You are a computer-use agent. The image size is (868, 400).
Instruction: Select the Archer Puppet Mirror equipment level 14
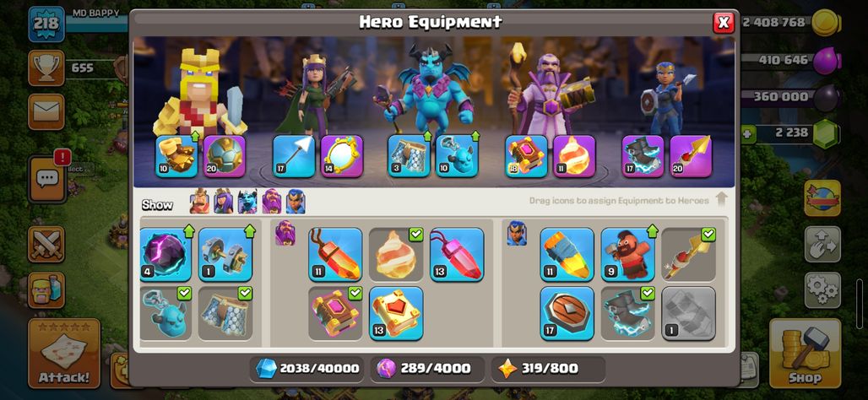(342, 156)
